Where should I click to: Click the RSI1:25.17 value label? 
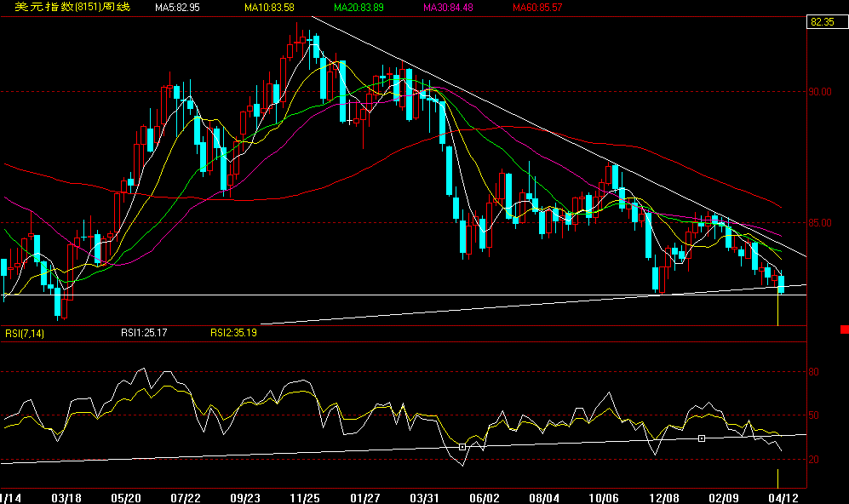144,332
